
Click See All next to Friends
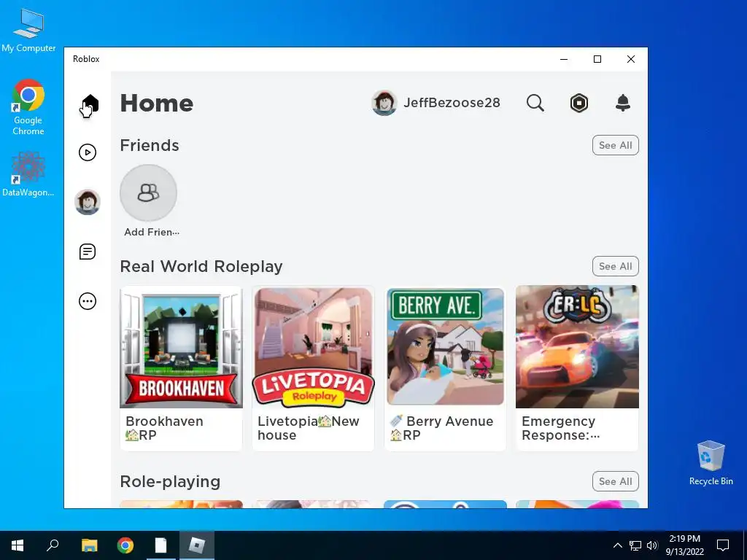[x=616, y=145]
